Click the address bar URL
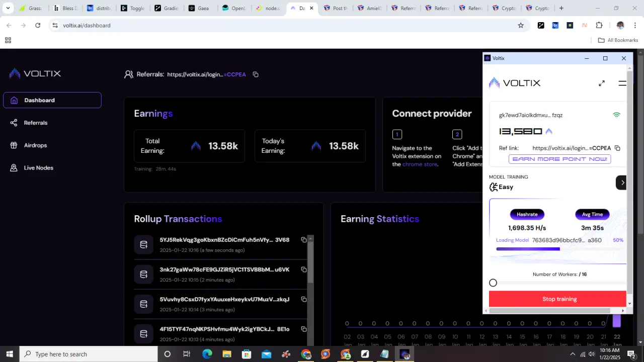Viewport: 644px width, 362px height. click(x=87, y=26)
